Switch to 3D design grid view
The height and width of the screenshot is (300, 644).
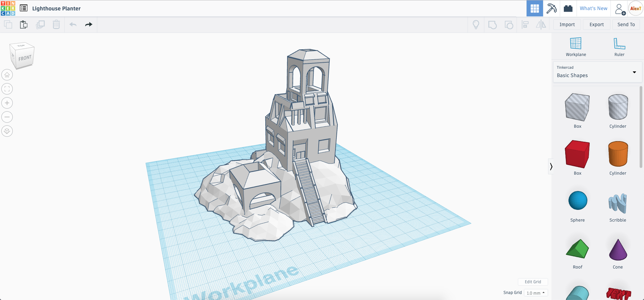coord(535,8)
